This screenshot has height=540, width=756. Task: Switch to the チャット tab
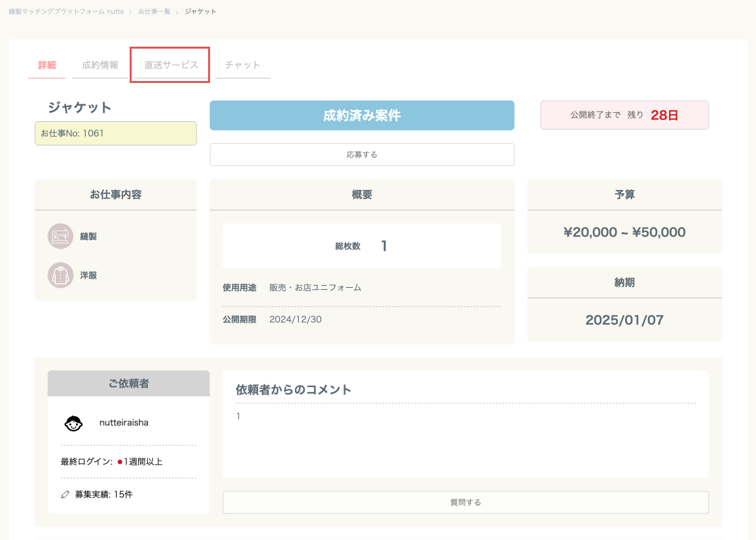tap(242, 65)
